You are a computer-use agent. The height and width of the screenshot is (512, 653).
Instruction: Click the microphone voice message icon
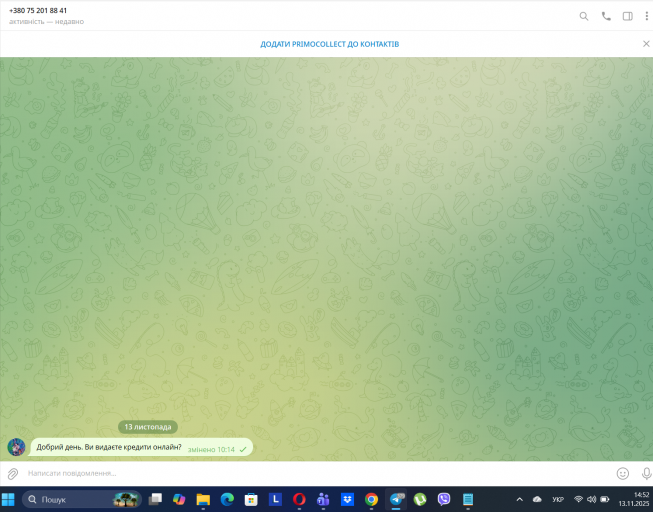(646, 474)
